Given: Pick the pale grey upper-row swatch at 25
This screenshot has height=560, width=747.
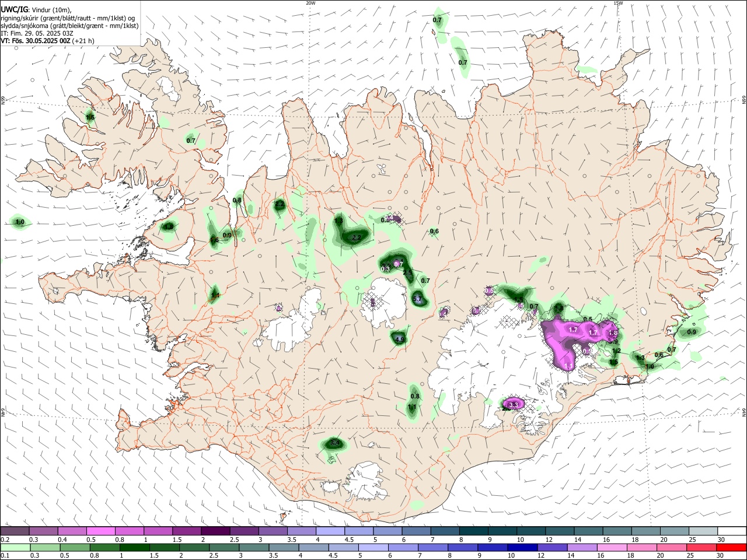Looking at the screenshot, I should (x=703, y=531).
